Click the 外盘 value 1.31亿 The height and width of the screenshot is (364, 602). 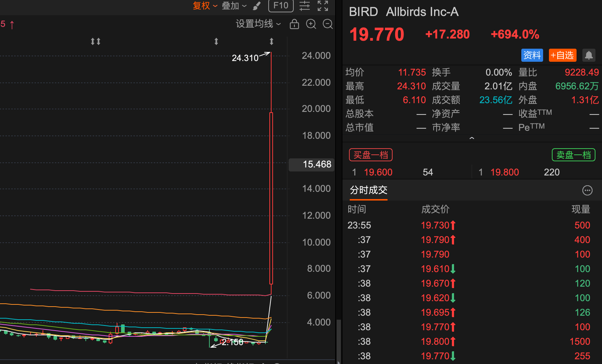(585, 100)
